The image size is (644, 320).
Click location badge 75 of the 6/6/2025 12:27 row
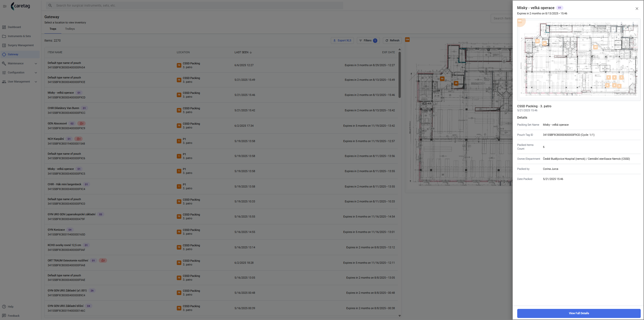coord(179,65)
